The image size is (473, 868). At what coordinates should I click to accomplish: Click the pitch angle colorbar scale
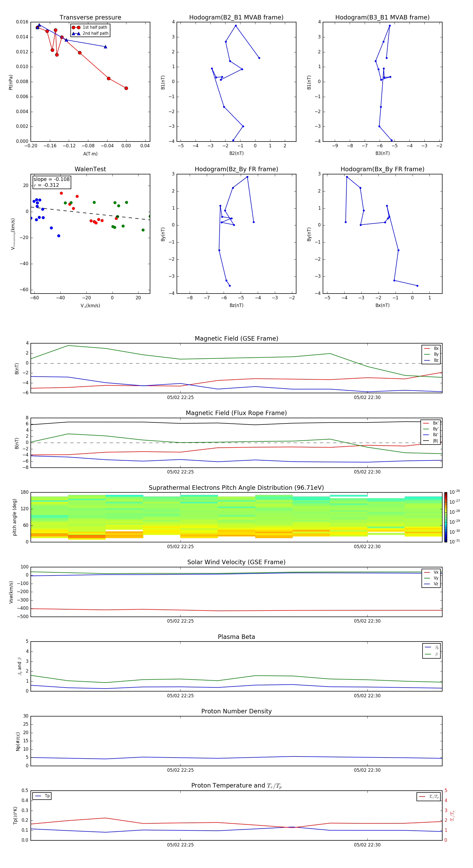446,517
